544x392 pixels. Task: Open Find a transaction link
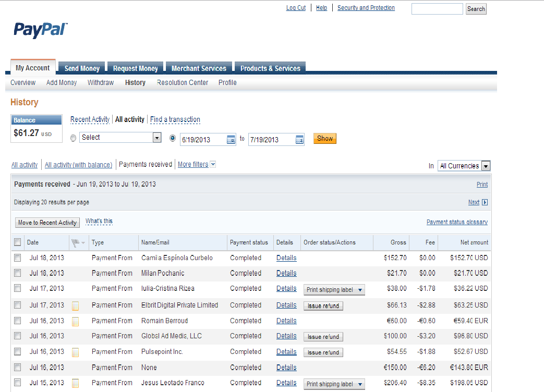(x=175, y=119)
